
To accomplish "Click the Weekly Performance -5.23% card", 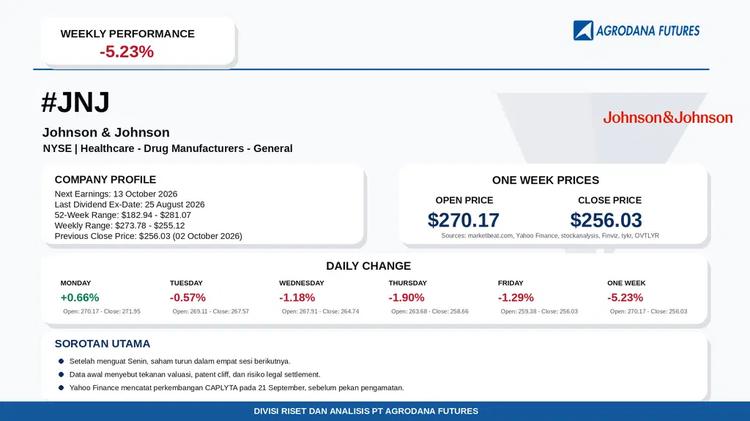I will pyautogui.click(x=138, y=42).
